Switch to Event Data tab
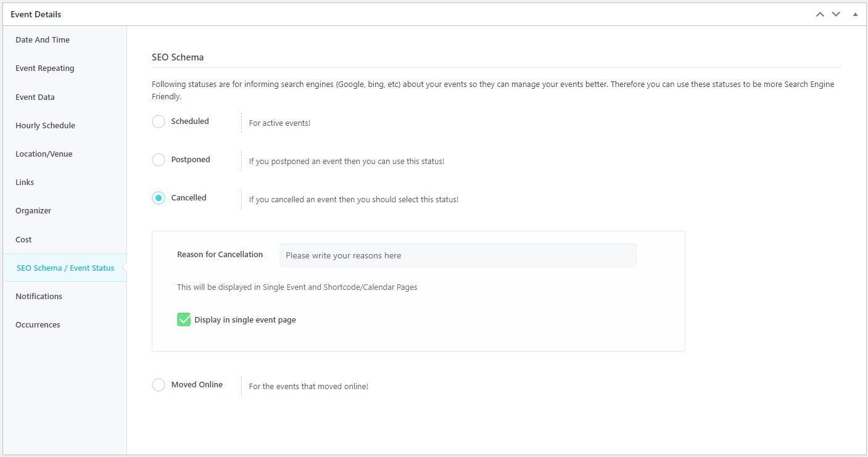The image size is (868, 457). [65, 97]
